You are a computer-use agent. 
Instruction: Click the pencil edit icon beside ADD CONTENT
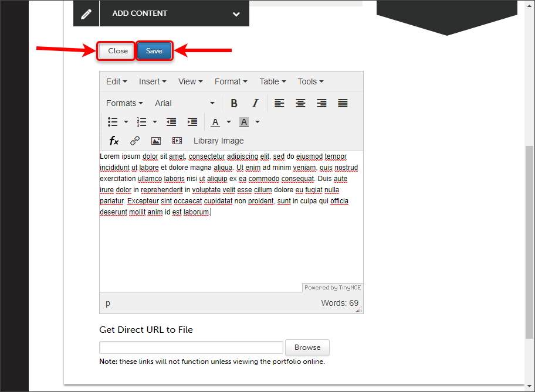86,13
